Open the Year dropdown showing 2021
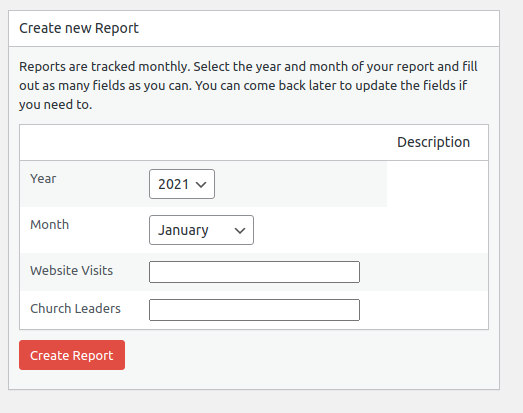 click(182, 184)
